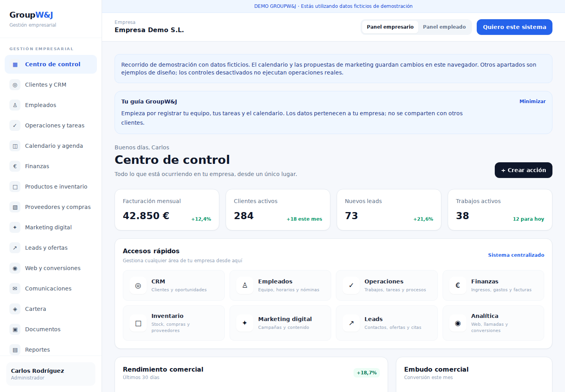Click the Trabajos activos 38 card
The image size is (565, 392).
pyautogui.click(x=500, y=210)
